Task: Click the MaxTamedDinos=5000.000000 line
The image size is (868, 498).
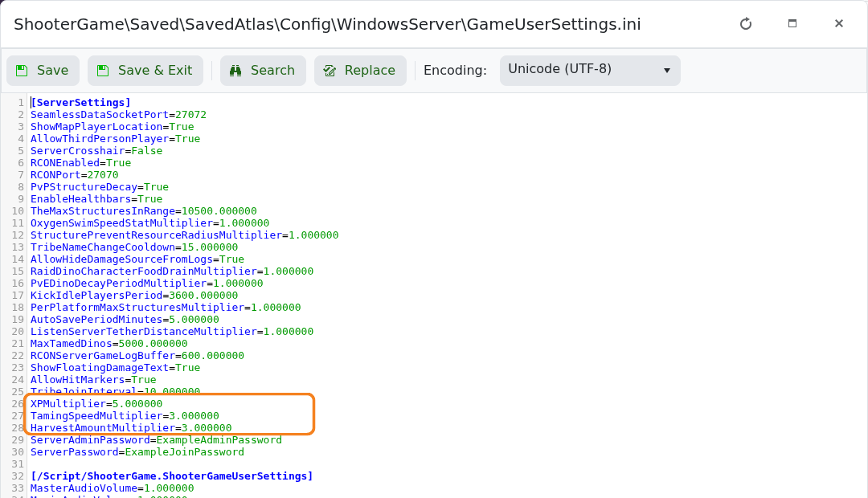Action: [109, 344]
